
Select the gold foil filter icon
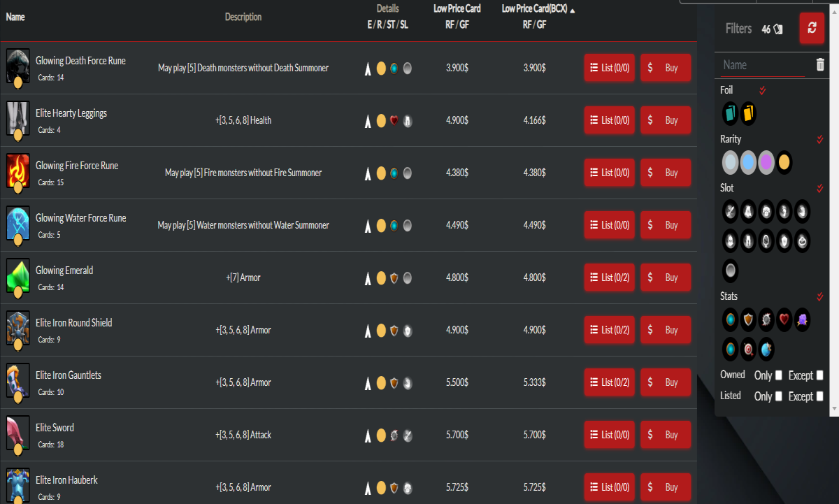click(749, 113)
